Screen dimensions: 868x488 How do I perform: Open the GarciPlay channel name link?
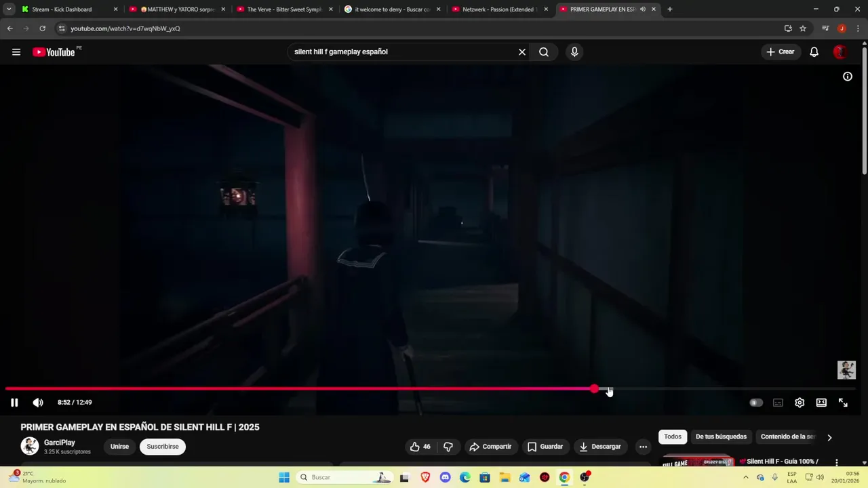click(x=60, y=443)
